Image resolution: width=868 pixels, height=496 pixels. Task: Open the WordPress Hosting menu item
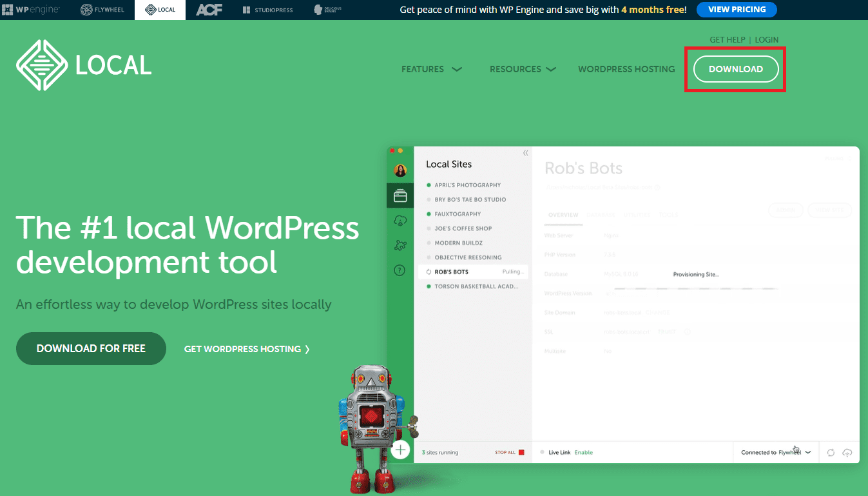click(626, 69)
